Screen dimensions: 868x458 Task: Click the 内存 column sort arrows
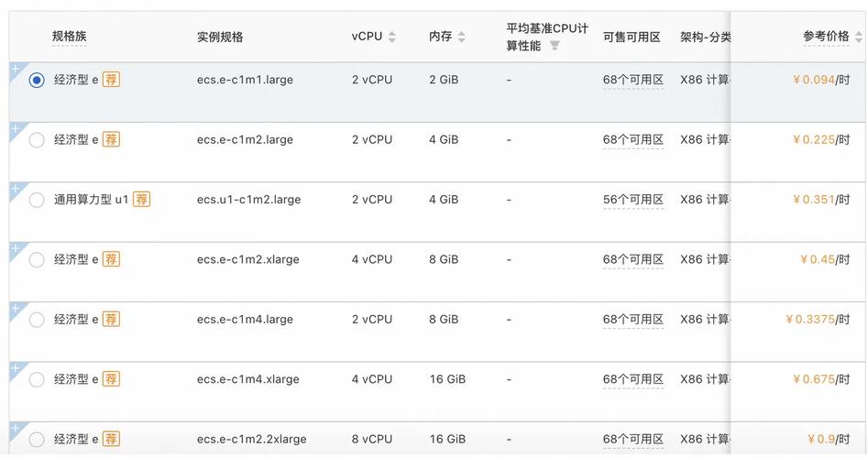pyautogui.click(x=461, y=38)
